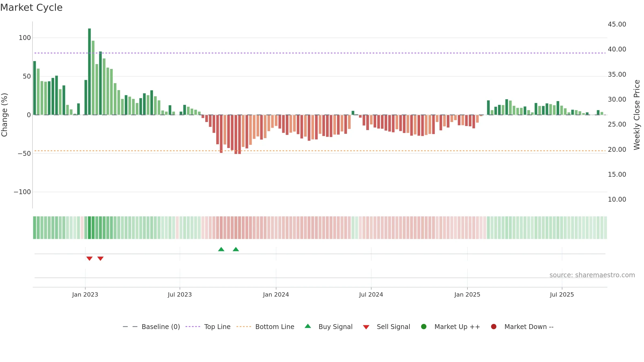Click the Jan 2024 axis label
Viewport: 644px width, 362px height.
276,295
